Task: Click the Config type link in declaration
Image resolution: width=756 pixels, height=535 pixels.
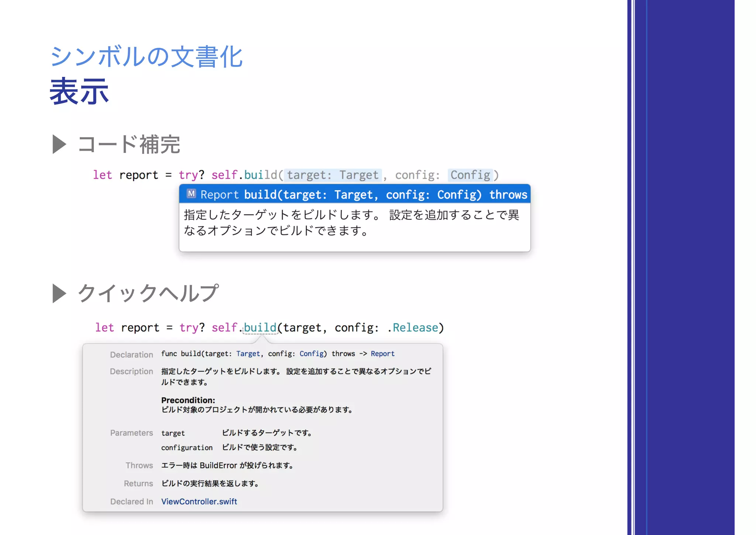Action: 312,354
